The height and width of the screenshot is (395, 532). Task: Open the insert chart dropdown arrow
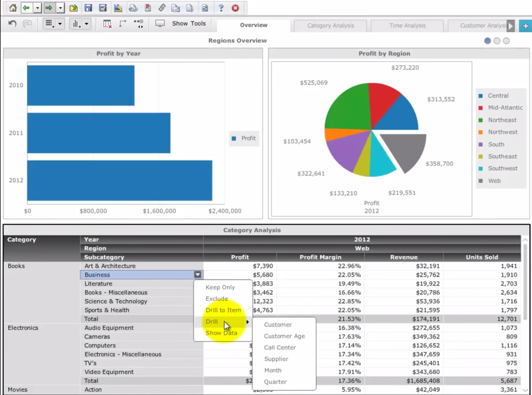[86, 24]
